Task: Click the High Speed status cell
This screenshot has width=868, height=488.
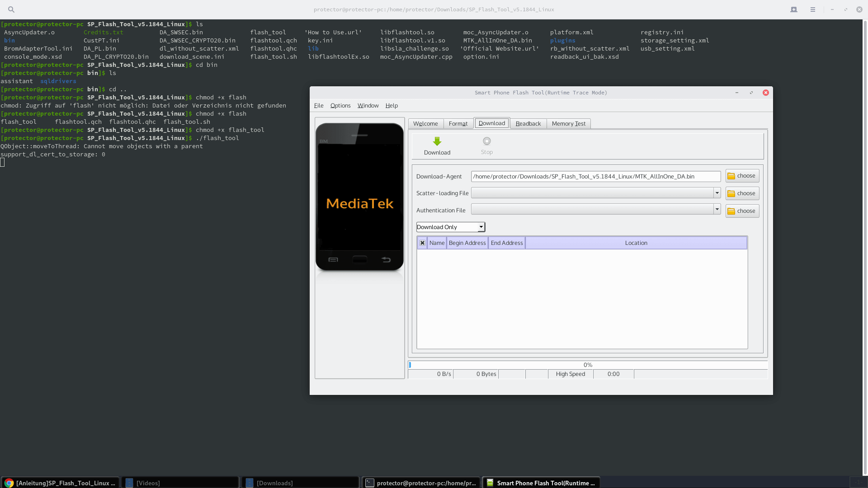Action: [571, 374]
